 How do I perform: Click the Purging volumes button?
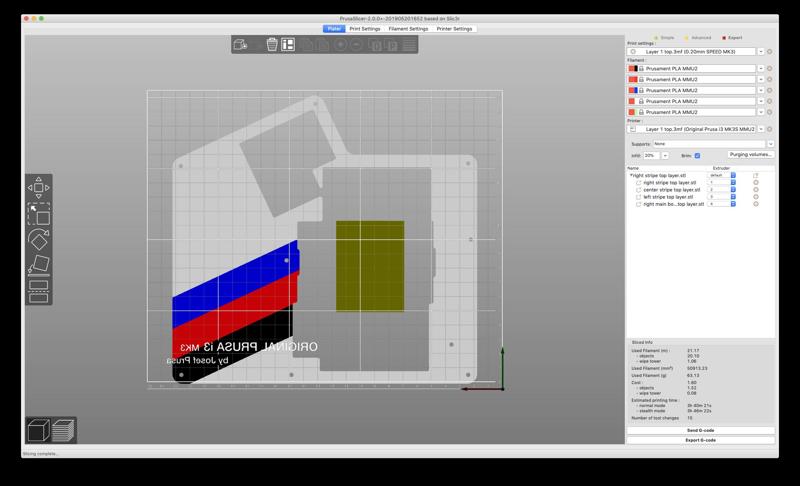pyautogui.click(x=751, y=155)
